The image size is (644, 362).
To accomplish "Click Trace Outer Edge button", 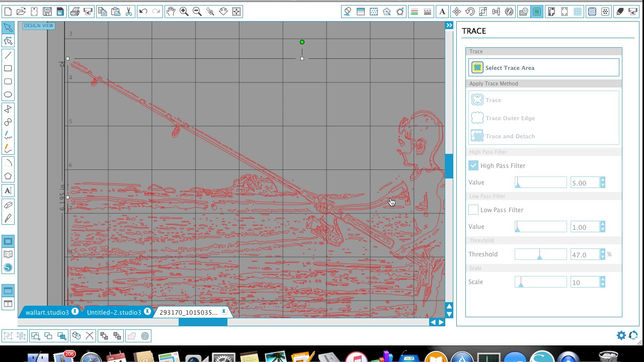I will pyautogui.click(x=544, y=118).
